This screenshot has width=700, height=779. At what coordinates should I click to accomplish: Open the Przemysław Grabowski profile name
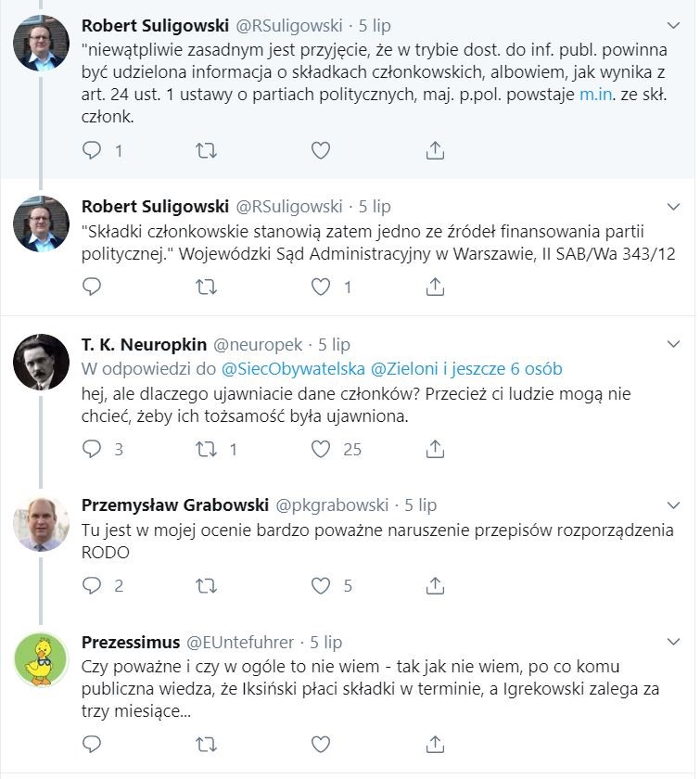[174, 505]
